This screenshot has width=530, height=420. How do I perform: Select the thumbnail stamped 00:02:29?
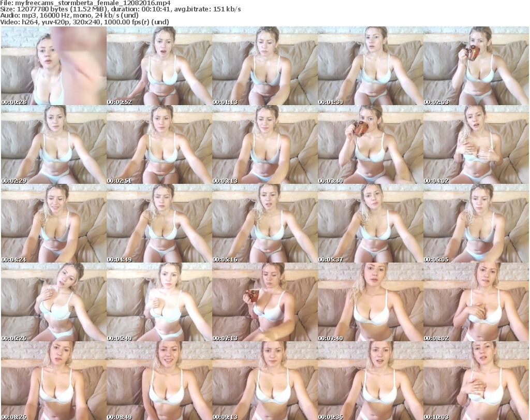[x=54, y=144]
